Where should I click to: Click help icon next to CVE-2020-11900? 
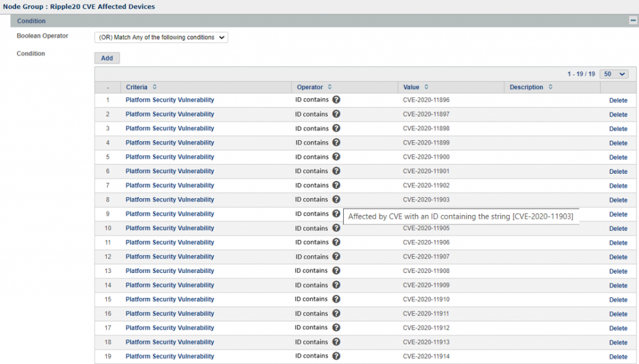(336, 157)
